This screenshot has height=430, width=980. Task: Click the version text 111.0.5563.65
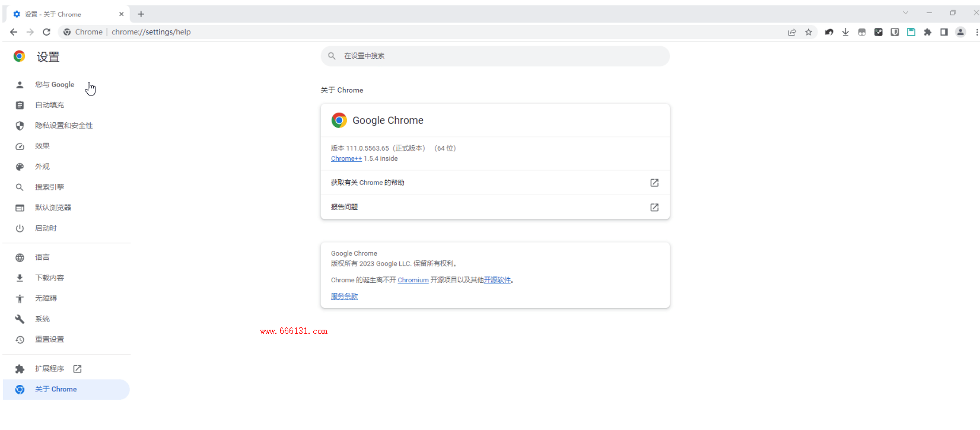[368, 148]
